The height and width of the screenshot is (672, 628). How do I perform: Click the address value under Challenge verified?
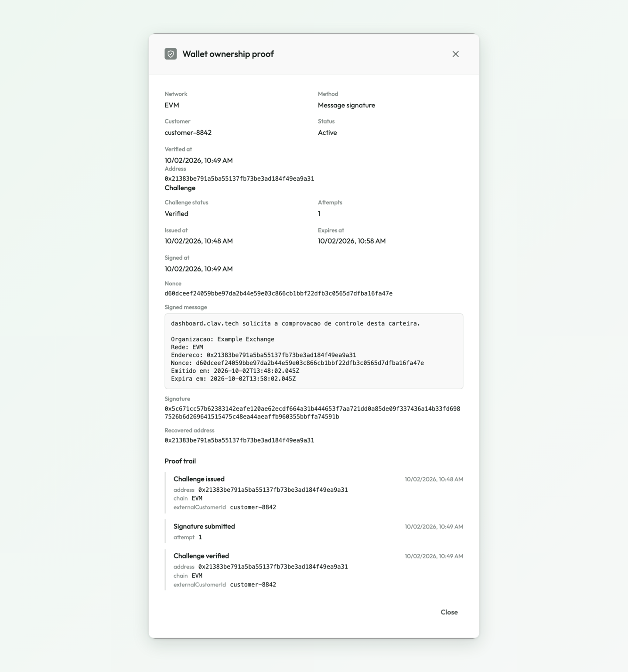[273, 566]
